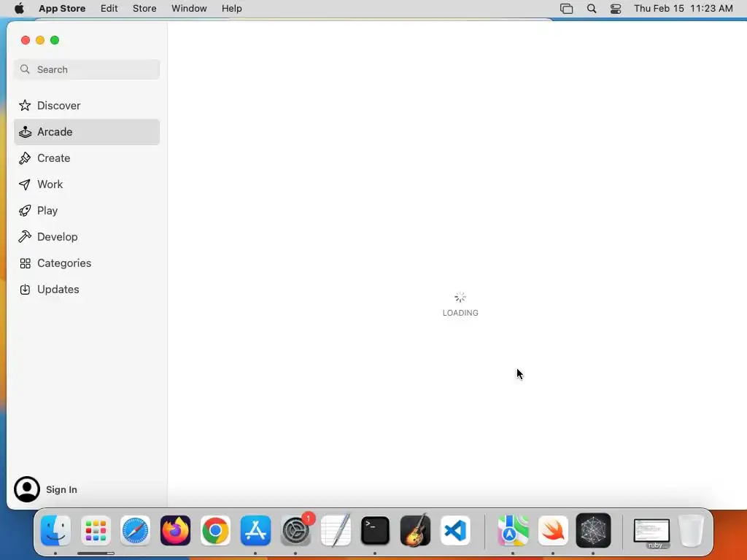Screen dimensions: 747x560
Task: Select the Categories sidebar label
Action: point(64,263)
